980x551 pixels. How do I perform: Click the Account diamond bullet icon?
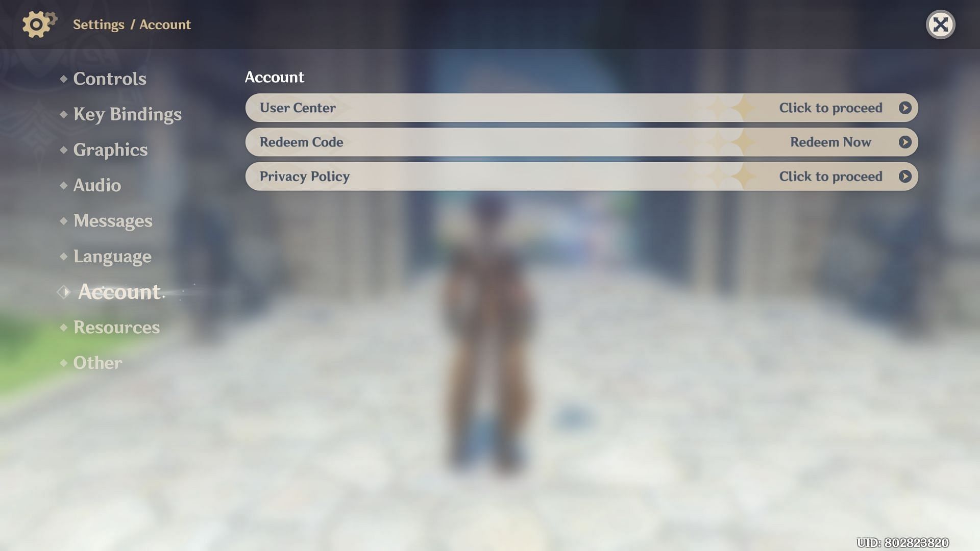pyautogui.click(x=63, y=292)
